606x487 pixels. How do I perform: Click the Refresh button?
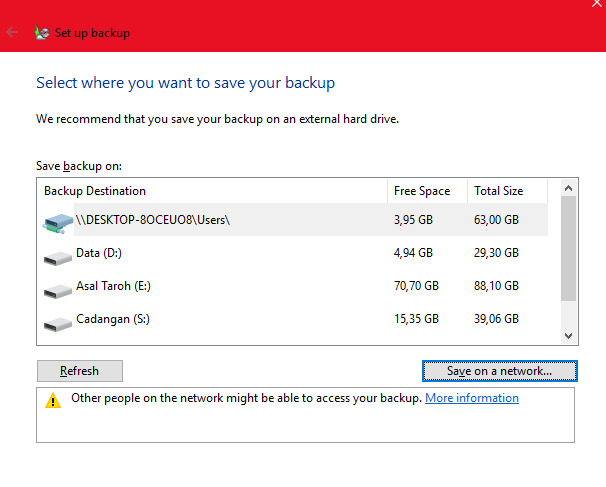[x=80, y=371]
